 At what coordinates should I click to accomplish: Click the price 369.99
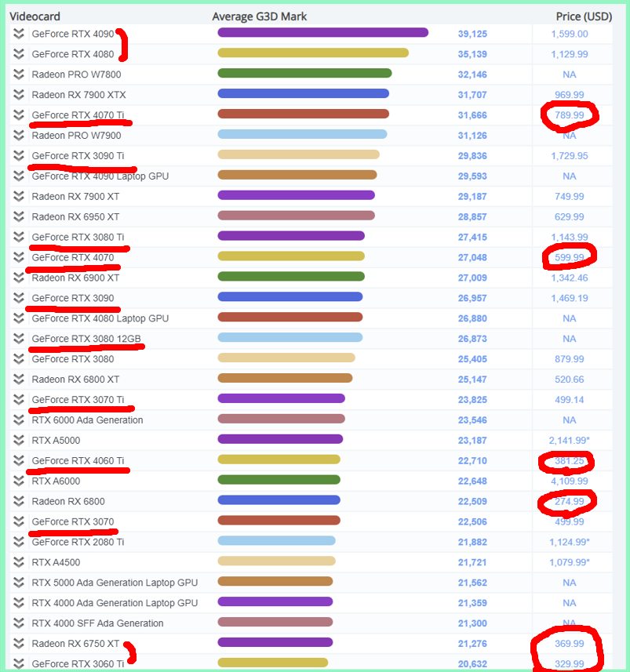(x=570, y=643)
